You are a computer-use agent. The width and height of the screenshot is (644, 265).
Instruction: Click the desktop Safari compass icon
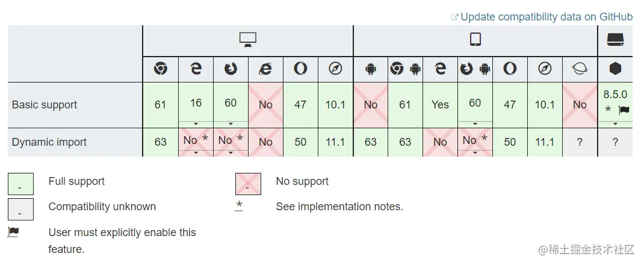coord(335,69)
